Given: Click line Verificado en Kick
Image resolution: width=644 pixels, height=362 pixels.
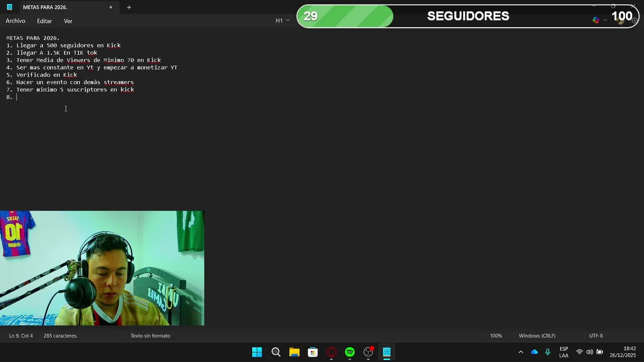Looking at the screenshot, I should 47,75.
